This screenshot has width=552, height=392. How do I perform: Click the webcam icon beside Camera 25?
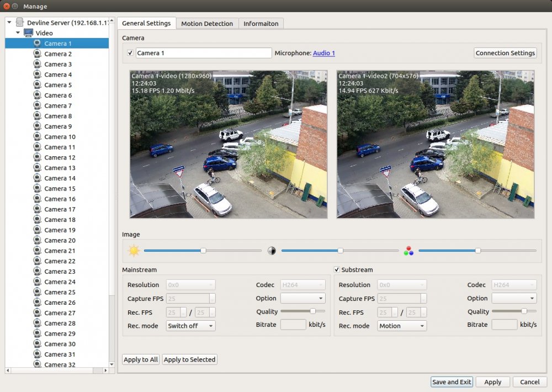click(37, 292)
